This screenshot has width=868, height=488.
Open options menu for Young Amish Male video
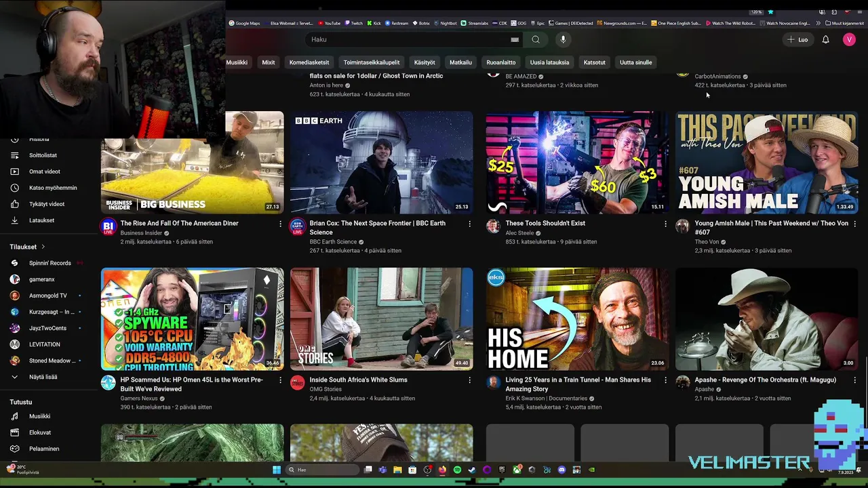coord(854,224)
